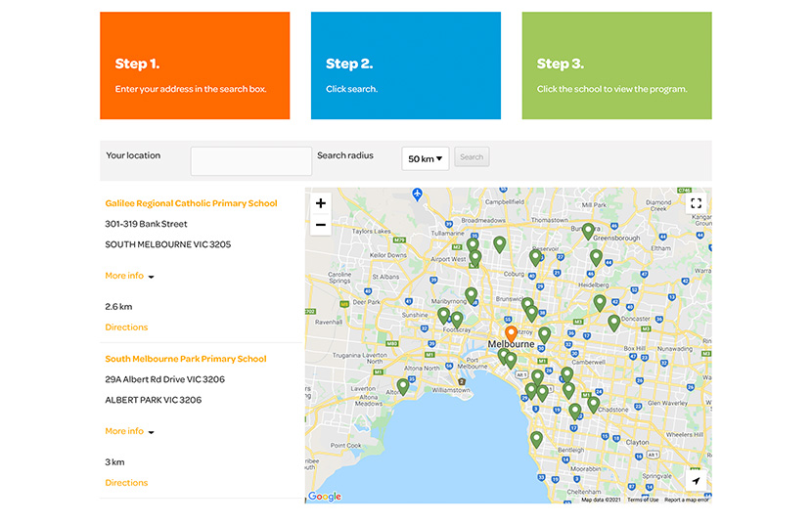The height and width of the screenshot is (523, 812).
Task: Click the Your location input field
Action: coord(250,161)
